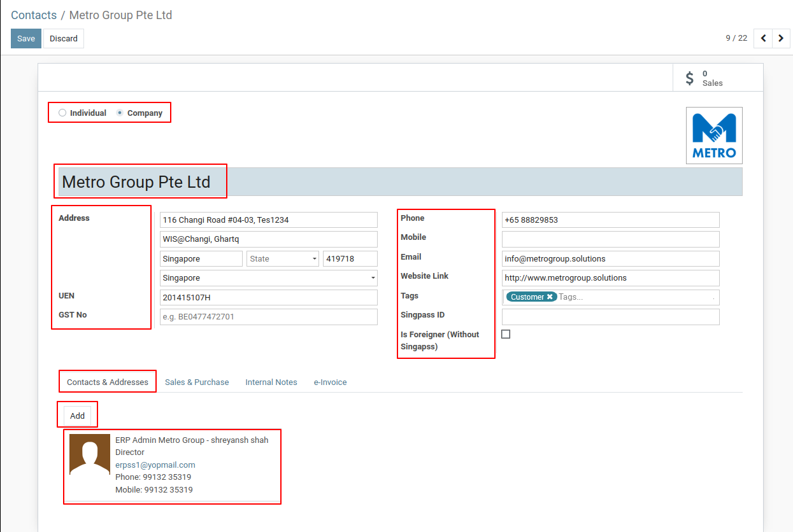This screenshot has height=532, width=793.
Task: Expand the State dropdown
Action: [283, 258]
